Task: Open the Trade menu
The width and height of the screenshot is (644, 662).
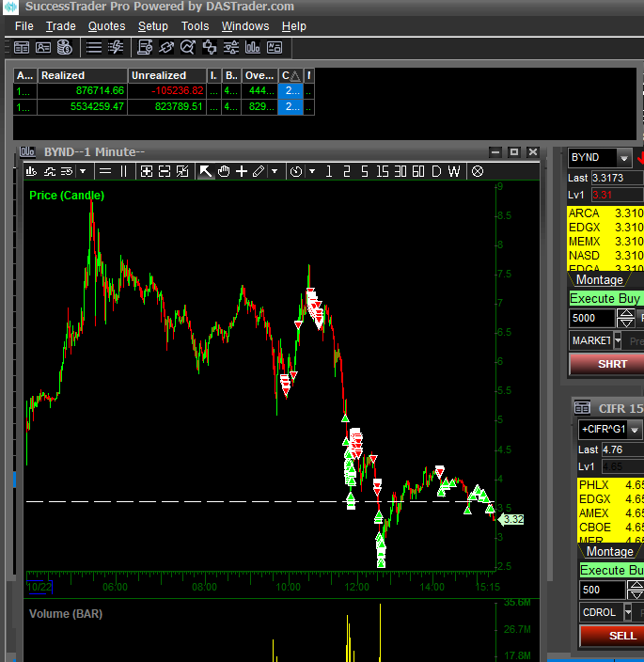Action: coord(61,26)
